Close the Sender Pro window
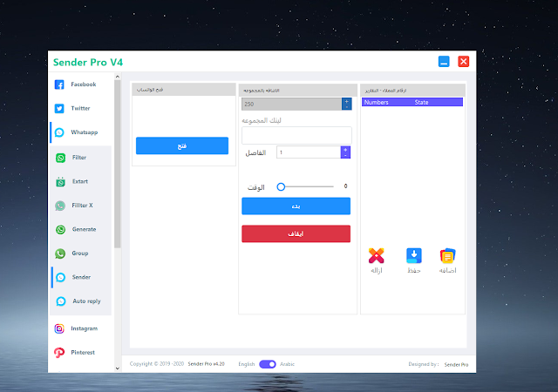Image resolution: width=558 pixels, height=392 pixels. (x=463, y=62)
